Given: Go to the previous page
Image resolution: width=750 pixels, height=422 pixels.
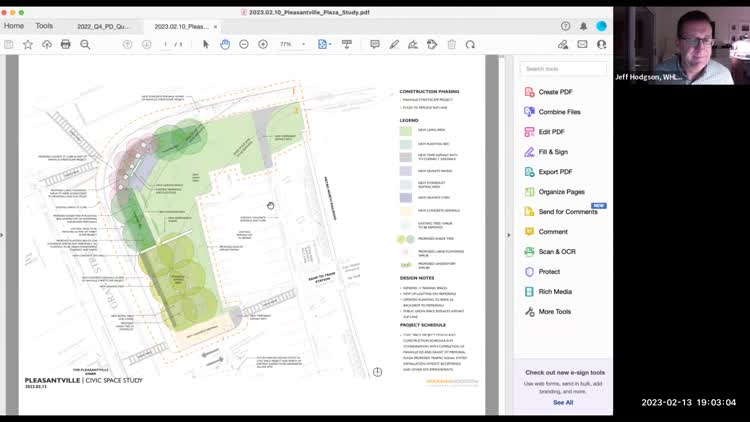Looking at the screenshot, I should click(127, 44).
